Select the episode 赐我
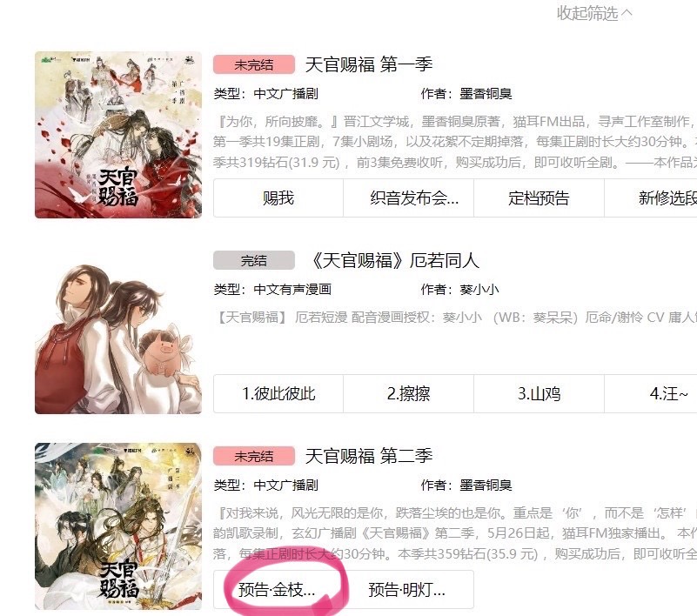The width and height of the screenshot is (697, 616). pos(278,198)
